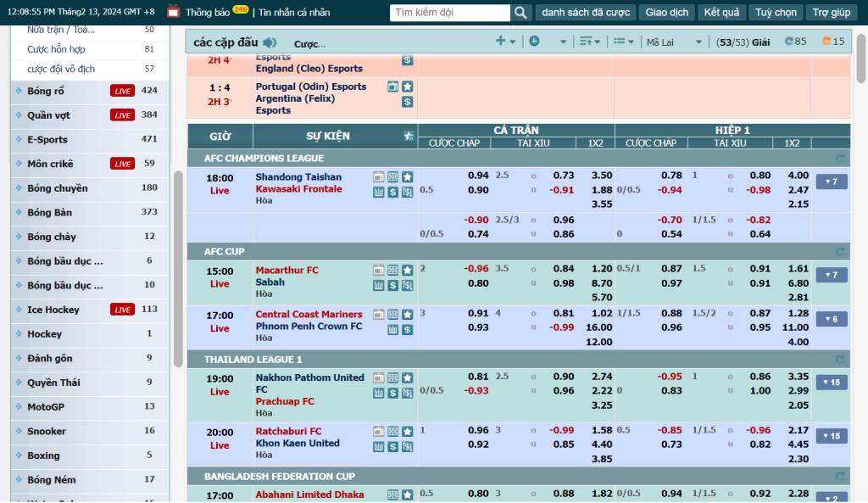This screenshot has width=868, height=503.
Task: Mute the sound speaker icon
Action: tap(270, 42)
